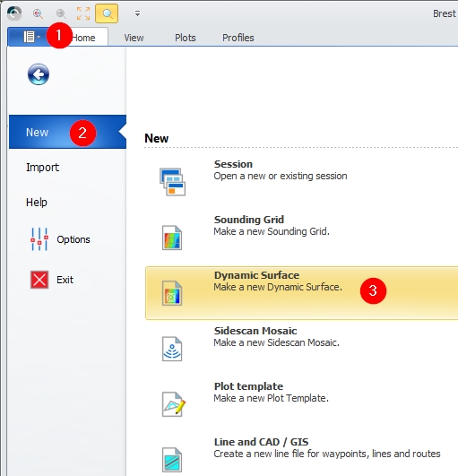The height and width of the screenshot is (476, 458).
Task: Click the Plot template pencil icon
Action: [x=173, y=404]
